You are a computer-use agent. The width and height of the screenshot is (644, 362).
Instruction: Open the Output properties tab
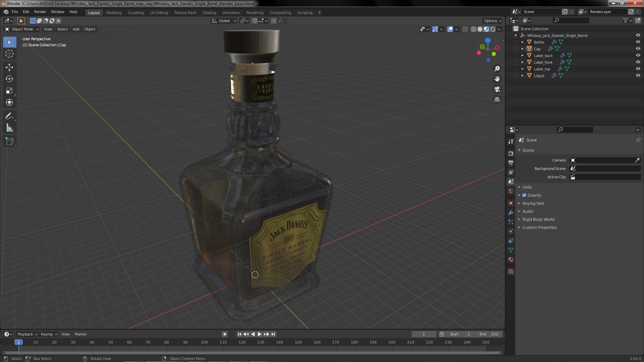click(511, 163)
